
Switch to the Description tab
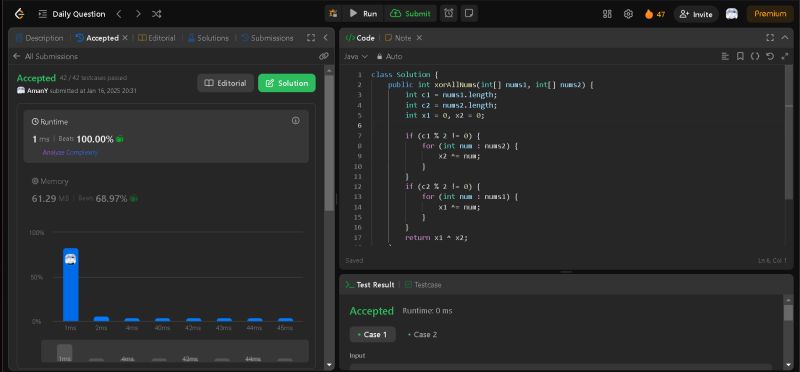(40, 38)
